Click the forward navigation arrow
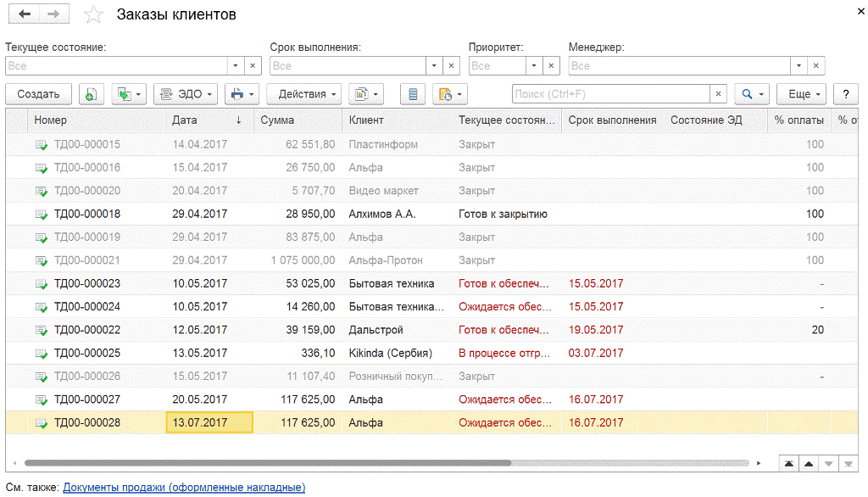Image resolution: width=868 pixels, height=497 pixels. pyautogui.click(x=53, y=14)
